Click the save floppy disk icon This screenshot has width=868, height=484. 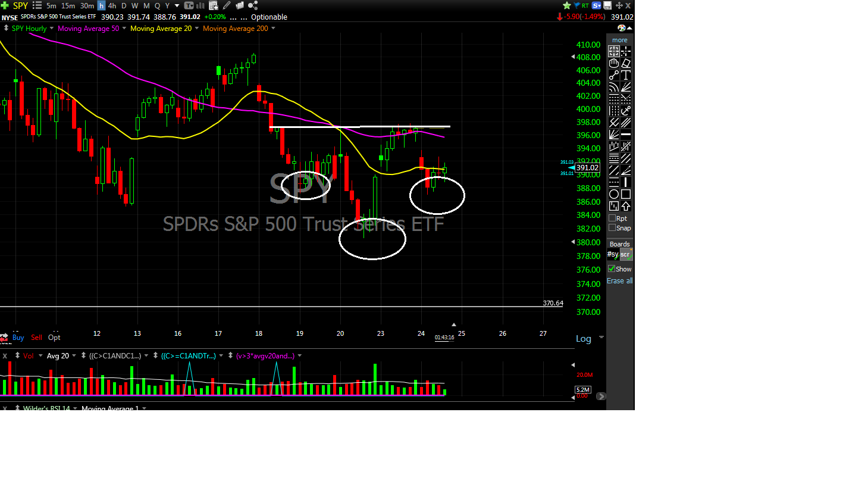607,5
